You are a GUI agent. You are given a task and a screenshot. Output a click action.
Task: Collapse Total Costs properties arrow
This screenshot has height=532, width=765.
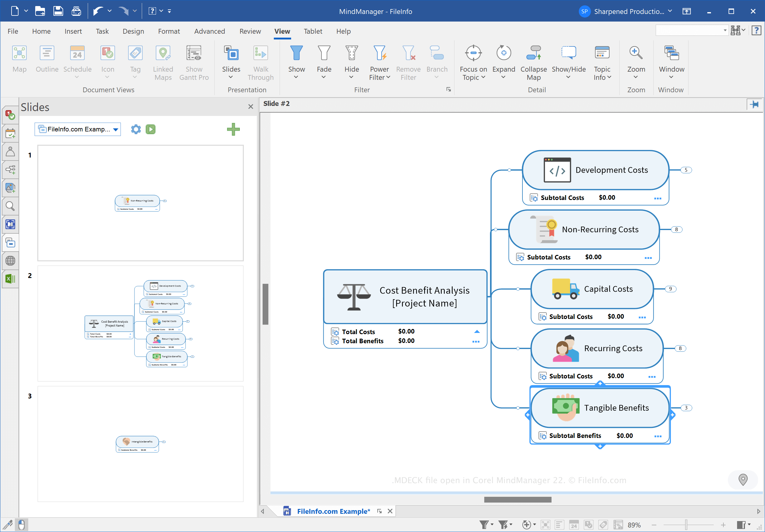pyautogui.click(x=477, y=331)
